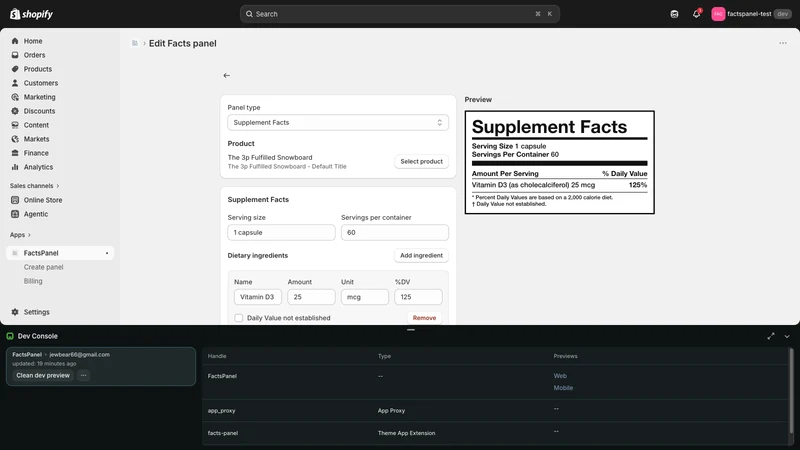The width and height of the screenshot is (800, 450).
Task: Click the Orders inbox icon
Action: click(x=15, y=55)
